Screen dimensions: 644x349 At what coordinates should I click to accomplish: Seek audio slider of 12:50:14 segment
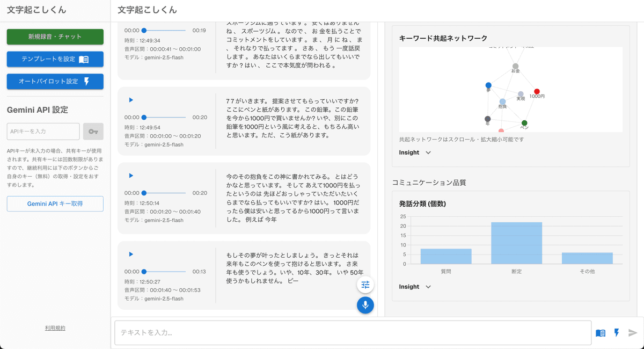pos(165,193)
